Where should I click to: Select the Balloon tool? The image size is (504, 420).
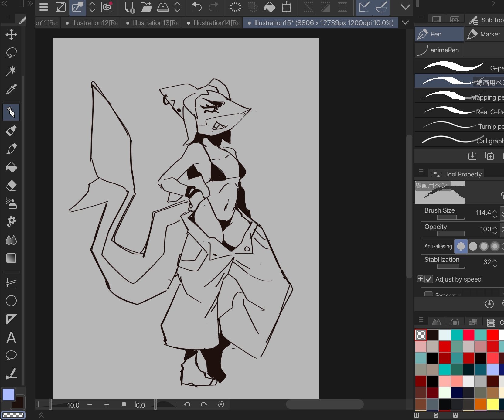point(11,355)
